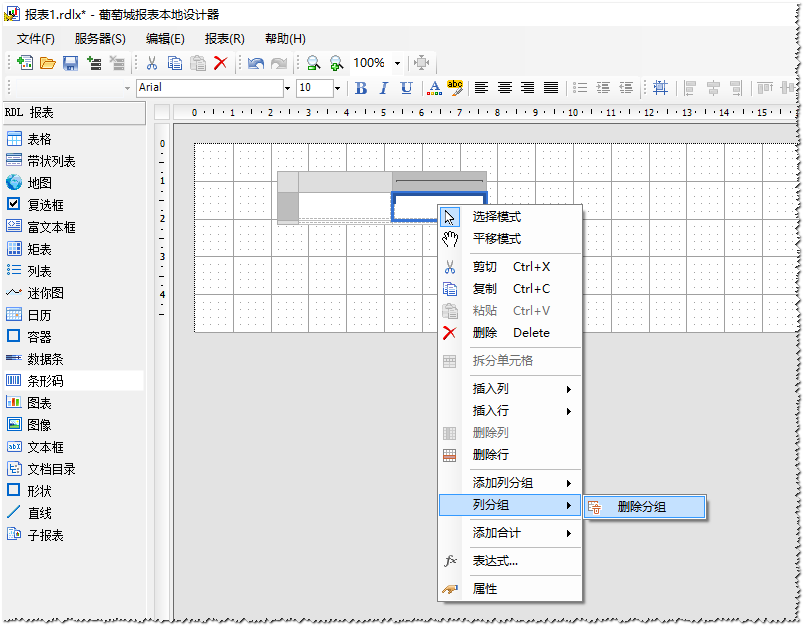
Task: Select the 列表 list control
Action: (73, 271)
